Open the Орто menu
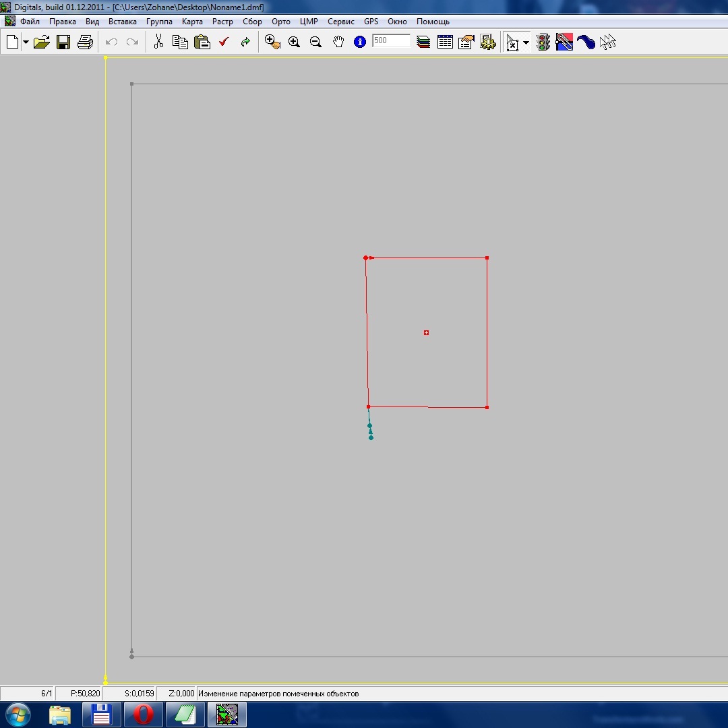The width and height of the screenshot is (728, 728). point(281,22)
